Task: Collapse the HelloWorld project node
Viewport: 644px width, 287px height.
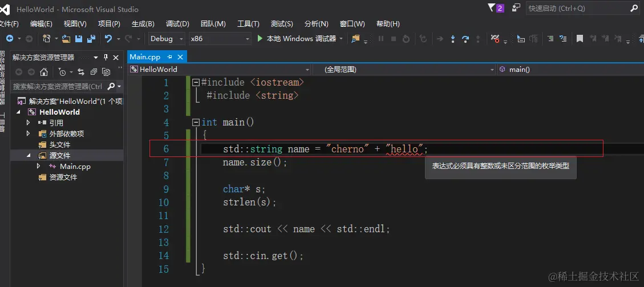Action: click(18, 112)
